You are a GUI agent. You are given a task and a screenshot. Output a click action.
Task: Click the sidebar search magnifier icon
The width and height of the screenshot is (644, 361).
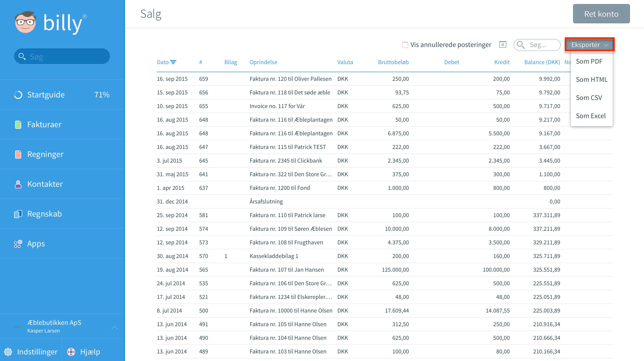coord(22,56)
